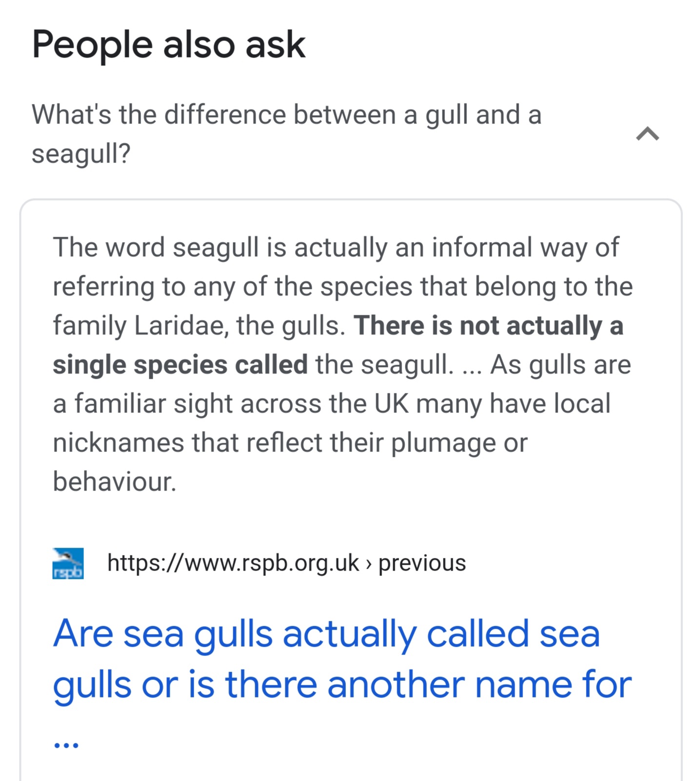Click the 'gulls or is there another name' line
This screenshot has height=781, width=700.
(x=341, y=685)
